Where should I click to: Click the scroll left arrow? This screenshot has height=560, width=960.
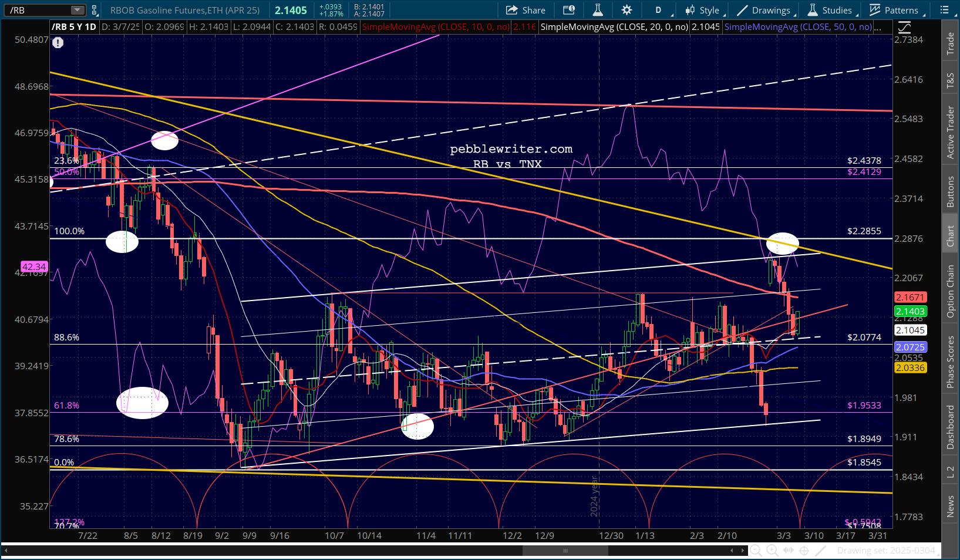[x=732, y=551]
